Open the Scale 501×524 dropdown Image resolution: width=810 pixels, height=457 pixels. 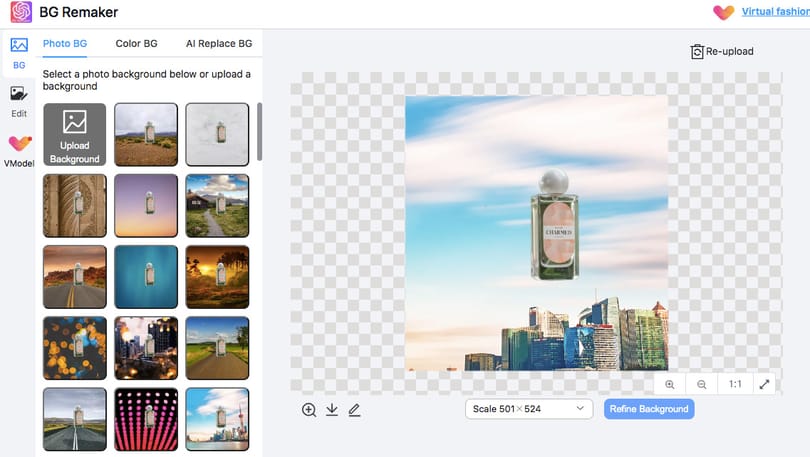[529, 409]
